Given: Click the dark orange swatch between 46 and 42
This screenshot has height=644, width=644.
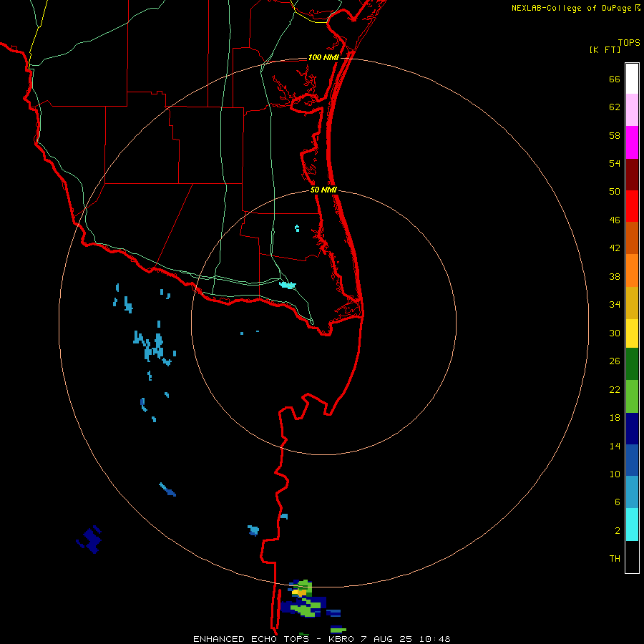Looking at the screenshot, I should coord(632,238).
